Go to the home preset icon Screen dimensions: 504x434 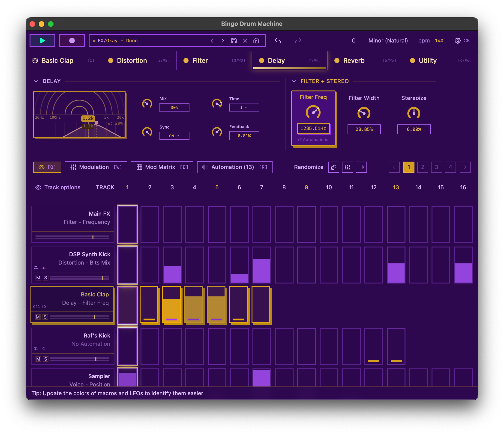coord(256,41)
